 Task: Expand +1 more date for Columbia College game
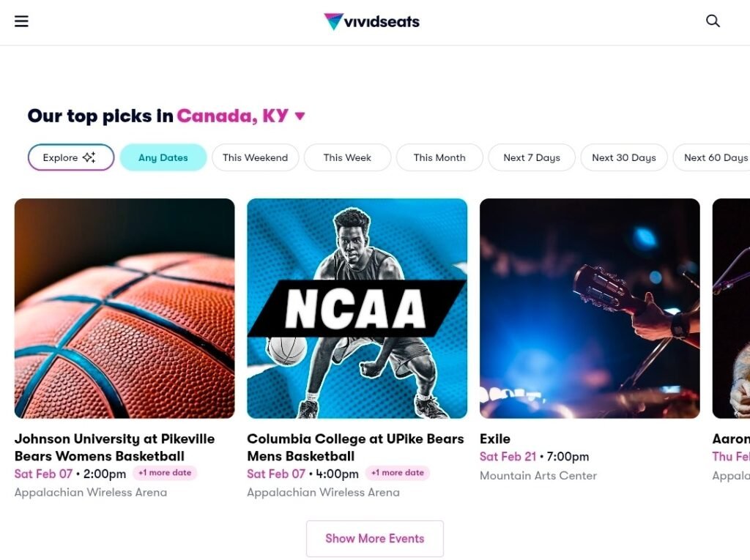click(398, 473)
